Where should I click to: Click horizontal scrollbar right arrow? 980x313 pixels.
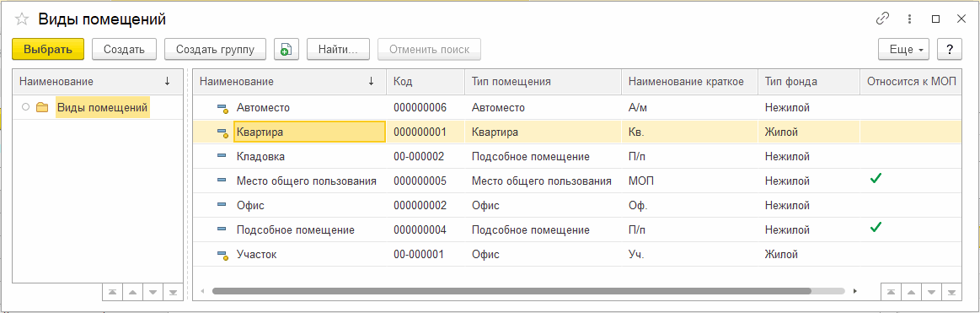854,291
